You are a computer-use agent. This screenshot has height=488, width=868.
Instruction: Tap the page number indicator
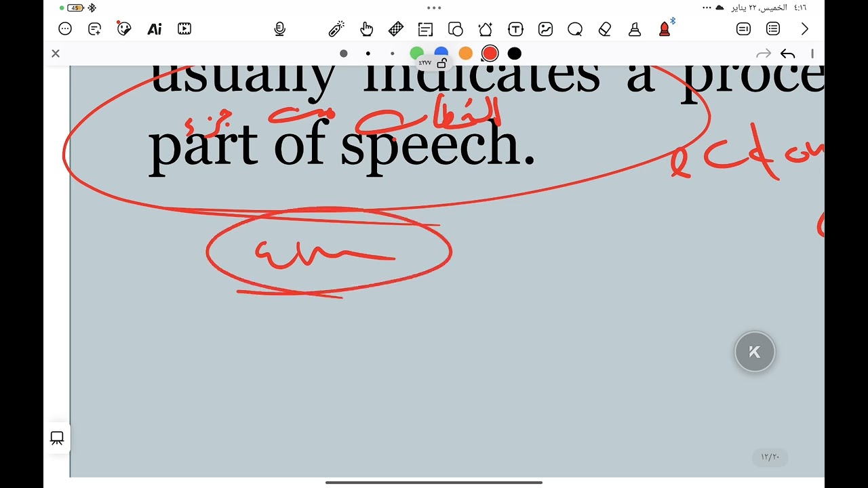coord(770,457)
